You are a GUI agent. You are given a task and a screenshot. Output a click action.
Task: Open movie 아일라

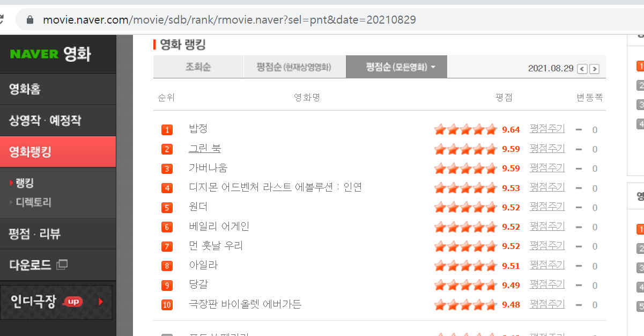click(203, 265)
